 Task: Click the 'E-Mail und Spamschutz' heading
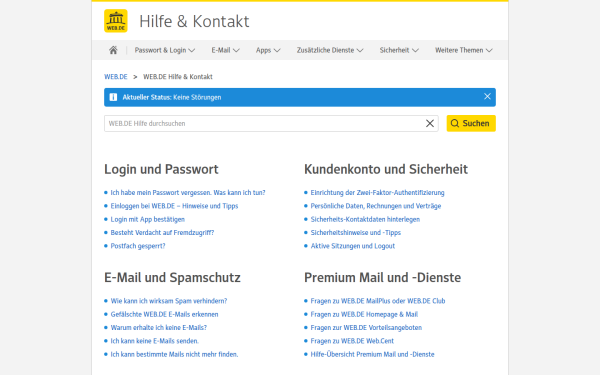[172, 277]
